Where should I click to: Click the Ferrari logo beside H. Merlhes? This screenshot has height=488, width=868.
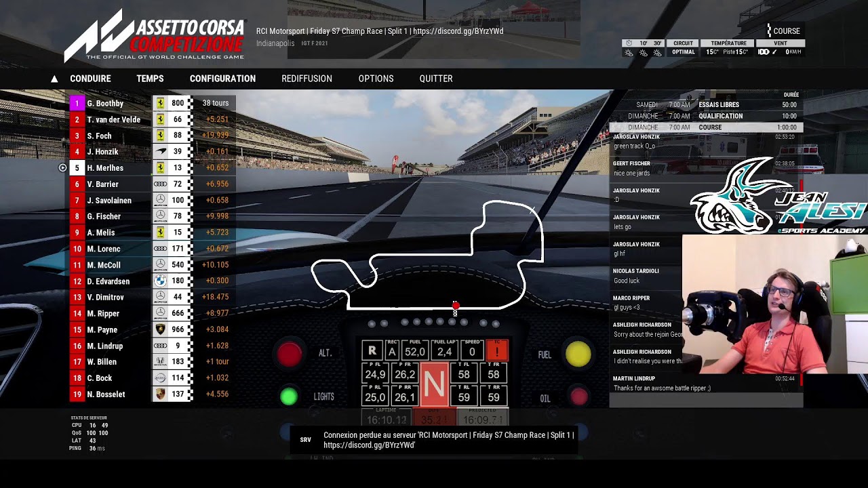click(x=161, y=167)
